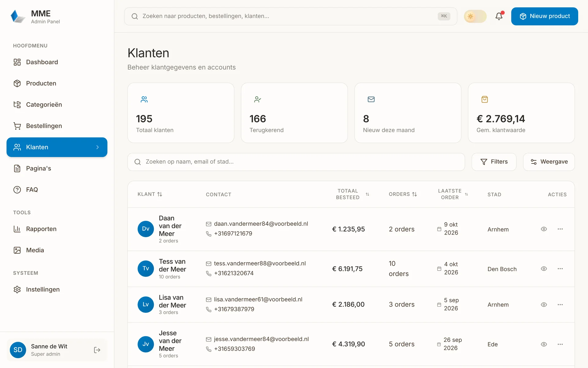Click the Instellingen gear icon
Viewport: 588px width, 368px height.
click(17, 289)
